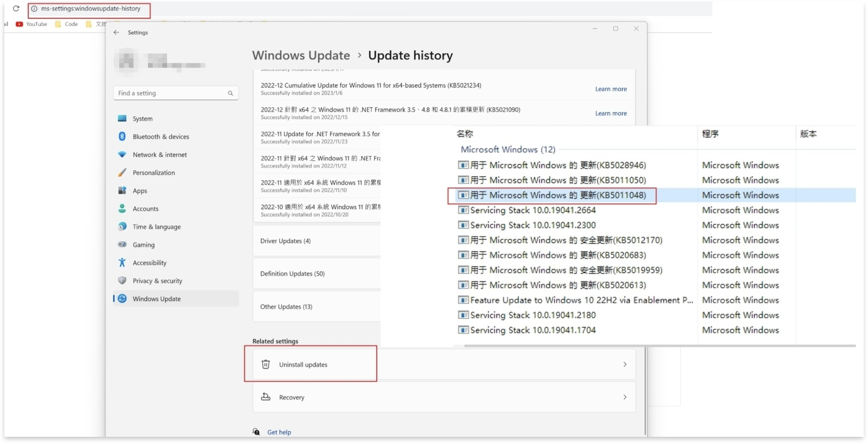Open the Apps sidebar icon
Viewport: 868px width, 444px height.
click(x=123, y=190)
